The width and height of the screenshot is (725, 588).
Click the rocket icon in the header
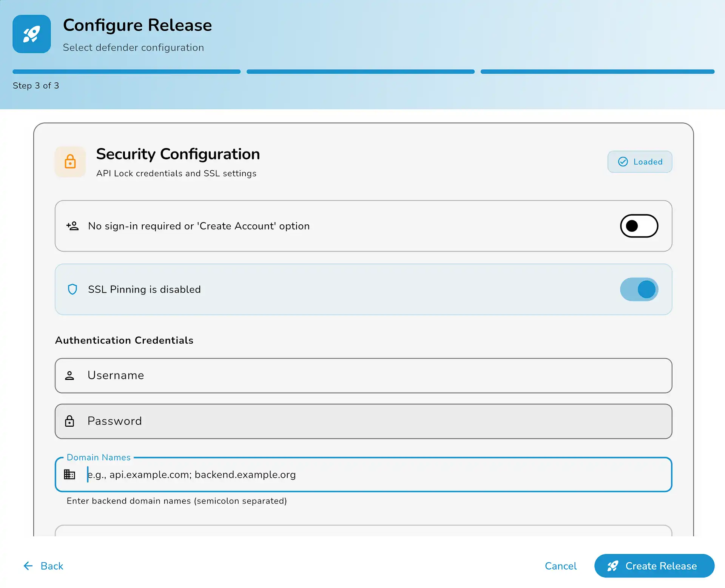click(32, 34)
